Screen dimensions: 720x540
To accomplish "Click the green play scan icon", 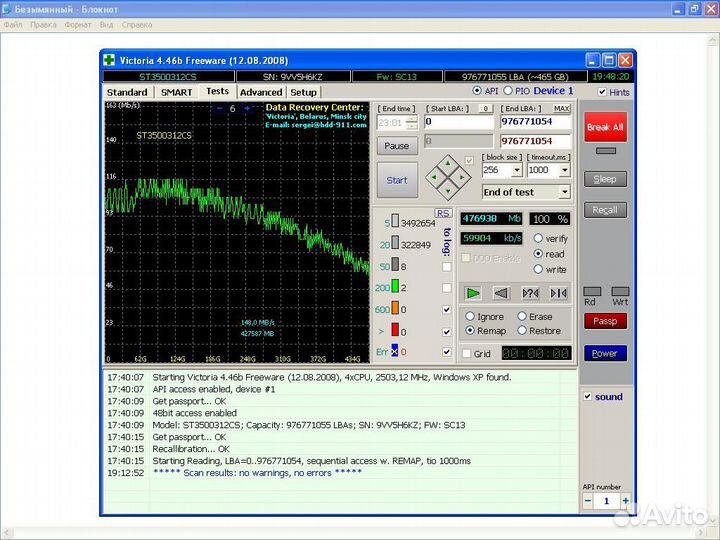I will pos(473,293).
